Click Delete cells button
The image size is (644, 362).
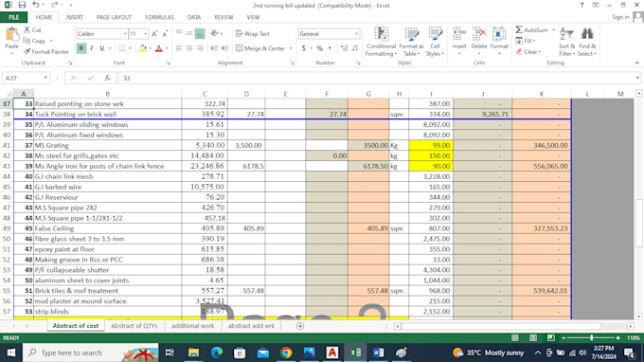[479, 42]
